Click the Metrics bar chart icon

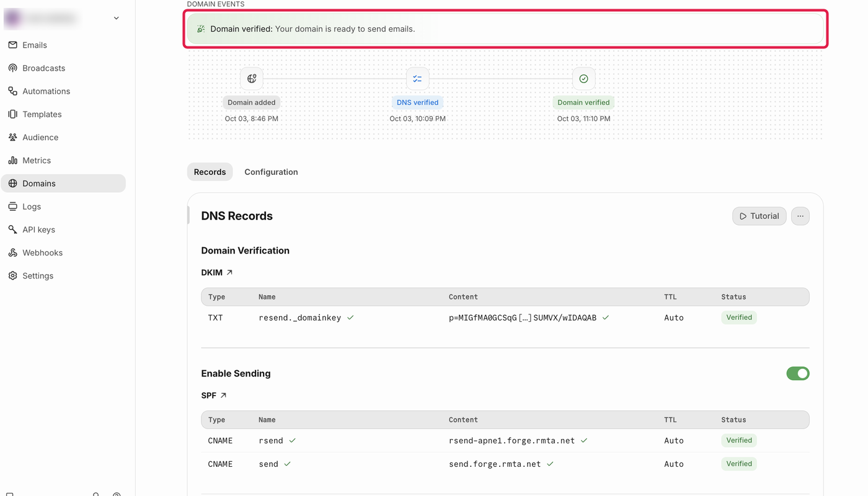pyautogui.click(x=12, y=161)
